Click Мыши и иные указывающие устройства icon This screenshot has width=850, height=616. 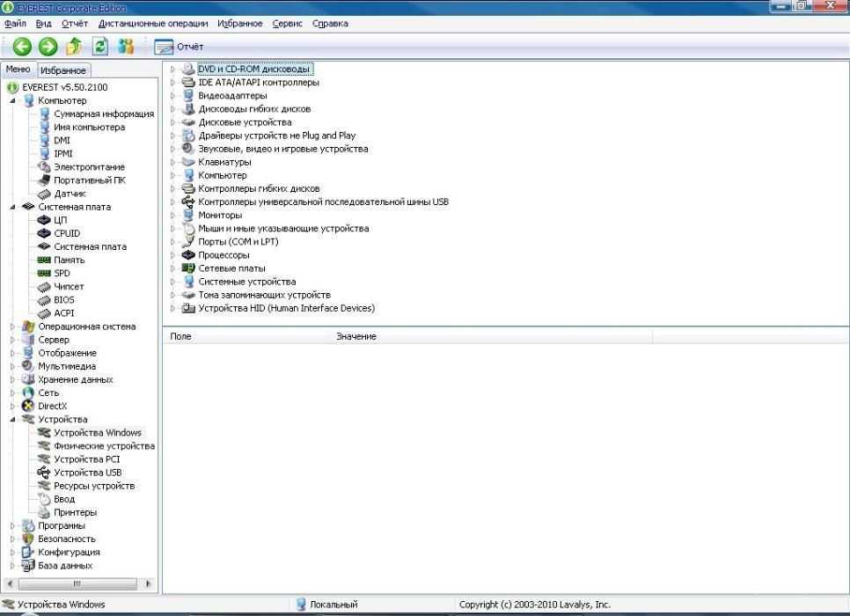(x=188, y=228)
